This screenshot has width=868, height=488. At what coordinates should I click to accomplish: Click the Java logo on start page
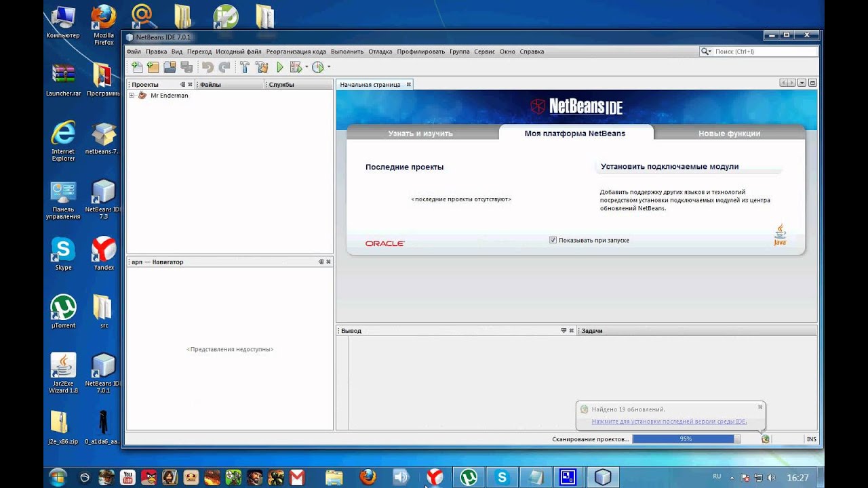click(x=780, y=235)
